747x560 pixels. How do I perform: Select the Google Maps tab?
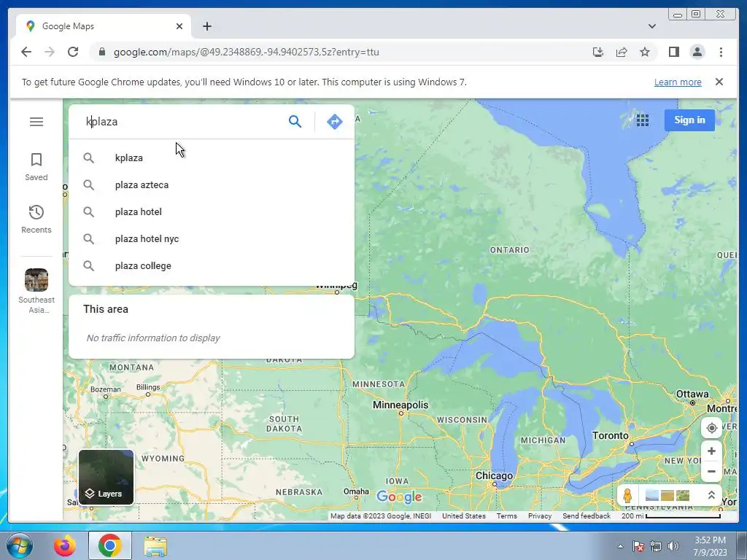tap(104, 26)
